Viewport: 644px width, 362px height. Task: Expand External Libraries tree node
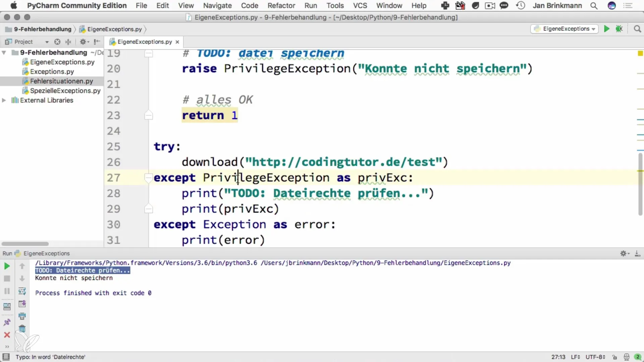[x=4, y=100]
